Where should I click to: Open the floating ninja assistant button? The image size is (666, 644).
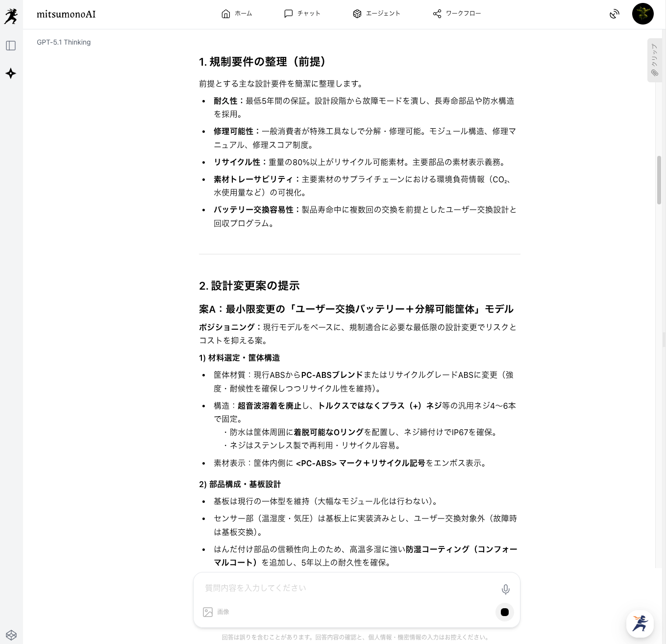point(640,623)
